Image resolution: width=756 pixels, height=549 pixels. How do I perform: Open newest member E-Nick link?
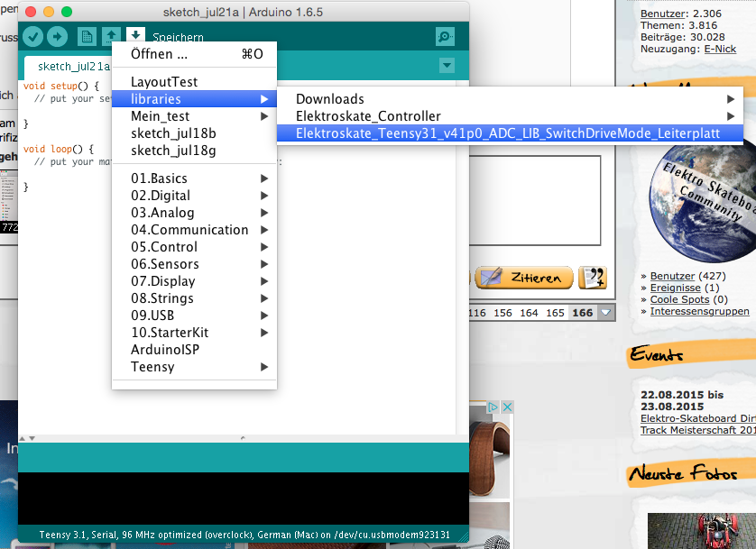tap(720, 49)
